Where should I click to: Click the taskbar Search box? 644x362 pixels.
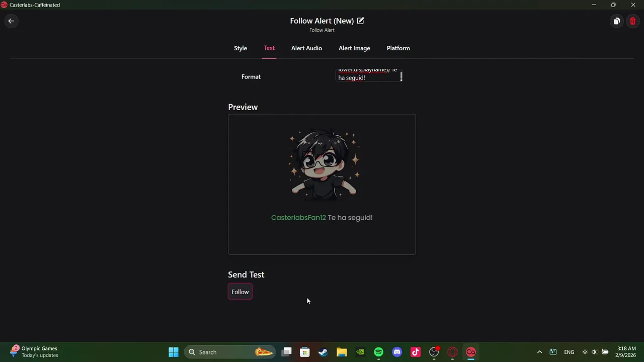click(x=229, y=352)
